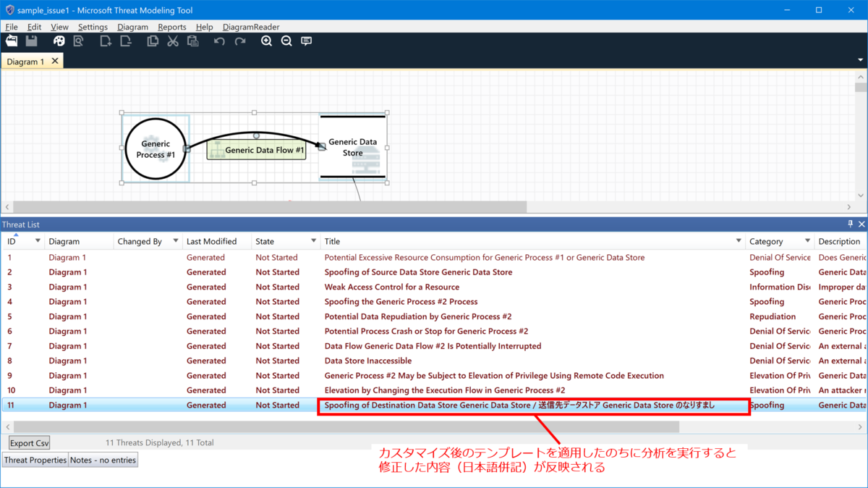Click the canvas vertical scrollbar up arrow
The width and height of the screenshot is (868, 488).
[x=861, y=77]
